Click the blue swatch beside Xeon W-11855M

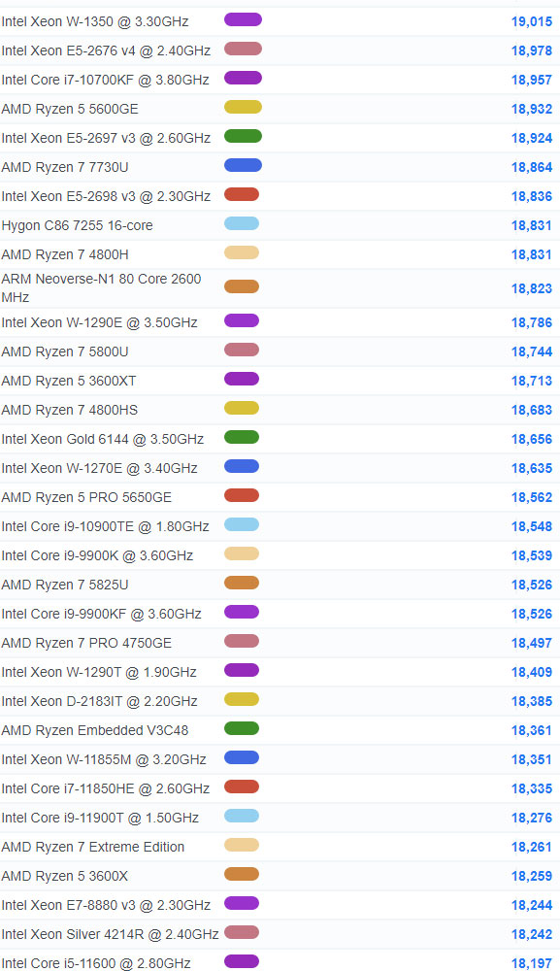coord(242,757)
